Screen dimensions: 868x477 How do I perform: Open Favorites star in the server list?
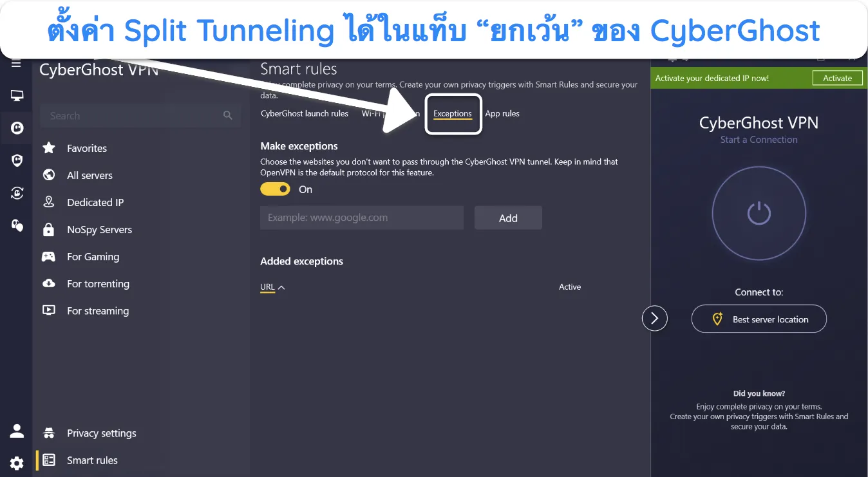coord(49,148)
